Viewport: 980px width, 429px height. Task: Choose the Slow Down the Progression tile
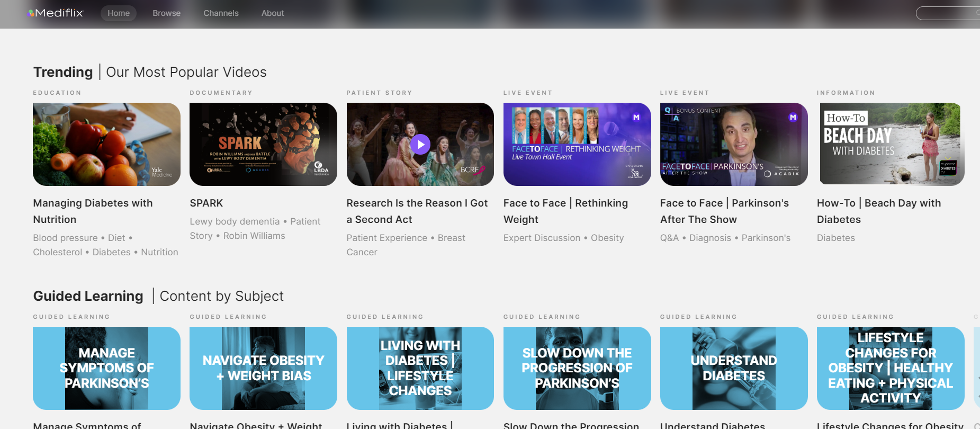click(x=577, y=368)
